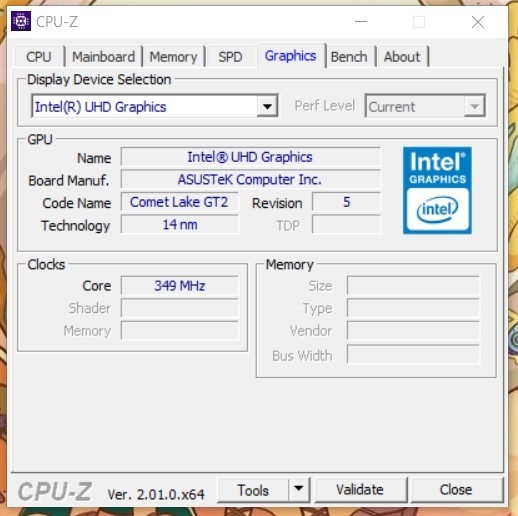Click the empty Shader clock field
518x516 pixels.
180,308
